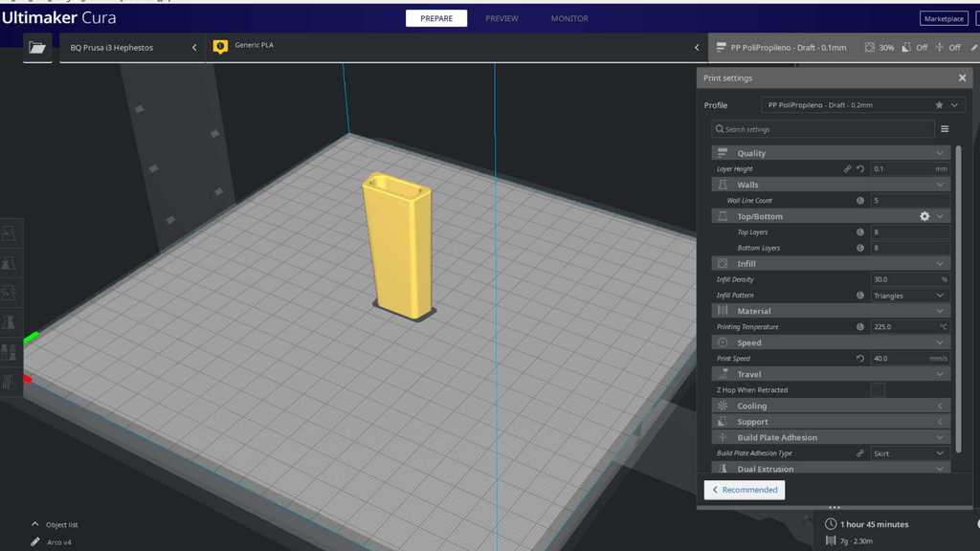The width and height of the screenshot is (980, 551).
Task: Click the Recommended button
Action: click(x=745, y=490)
